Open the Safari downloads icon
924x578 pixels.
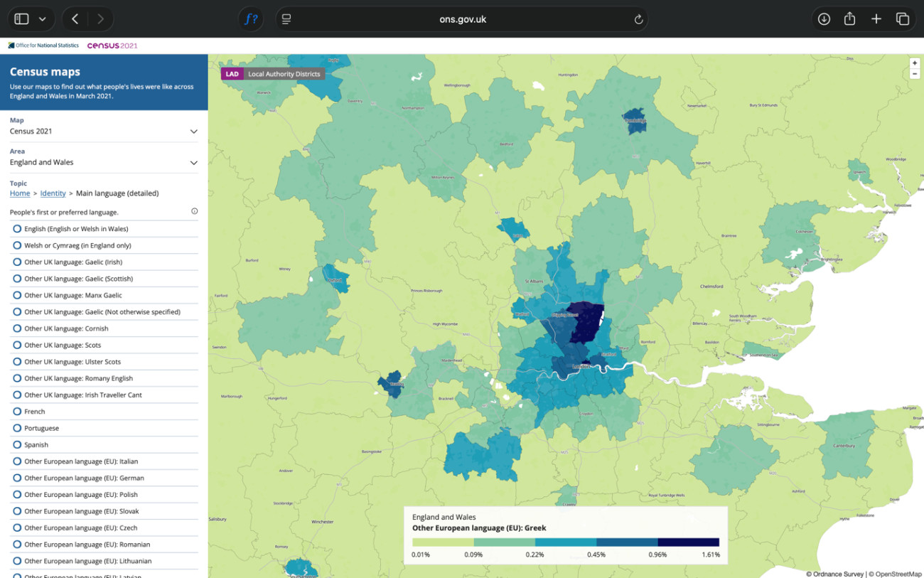(x=824, y=19)
